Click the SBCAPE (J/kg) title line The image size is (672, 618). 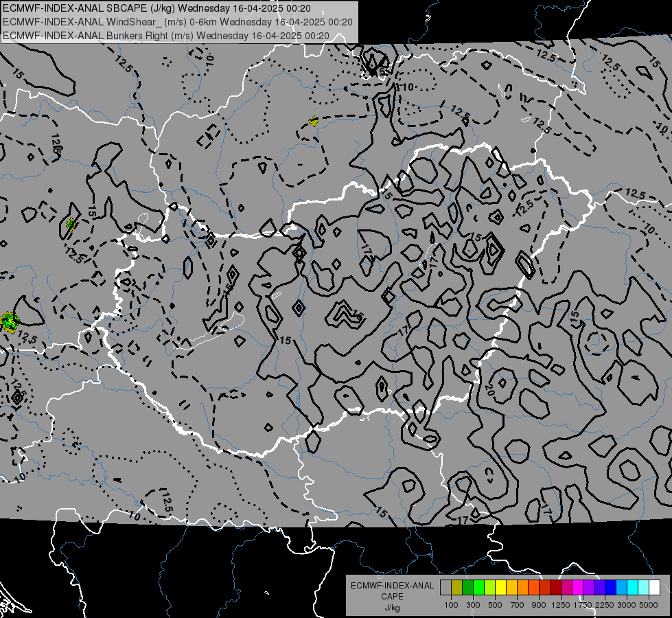157,8
